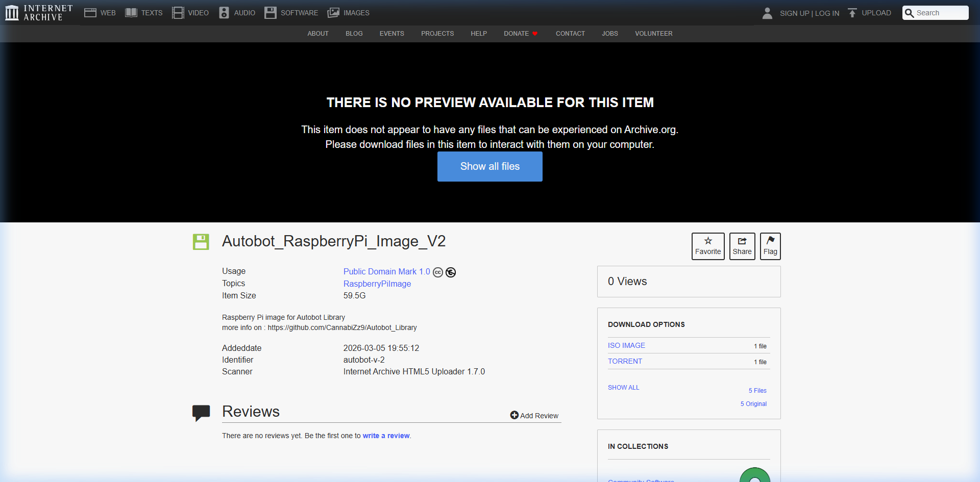Screen dimensions: 980x482
Task: Click the Add Review plus icon
Action: click(514, 415)
